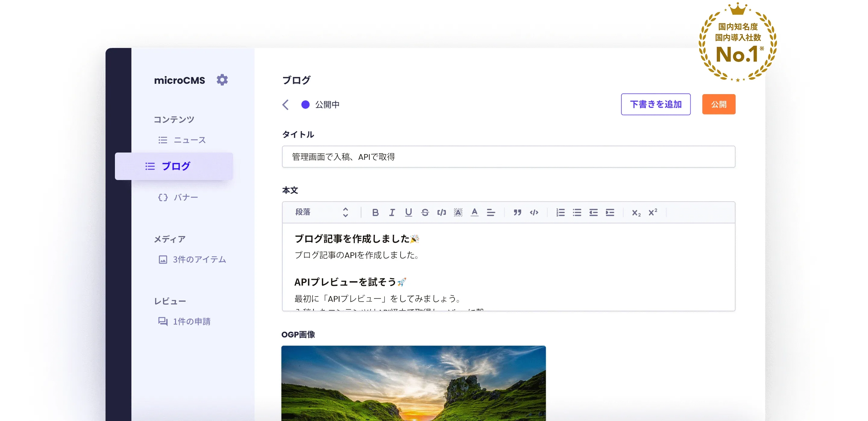Image resolution: width=868 pixels, height=421 pixels.
Task: Open text alignment options
Action: pos(491,212)
